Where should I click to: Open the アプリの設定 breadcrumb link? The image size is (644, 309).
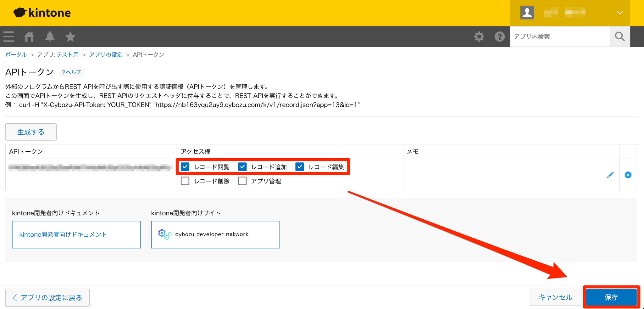pos(106,55)
